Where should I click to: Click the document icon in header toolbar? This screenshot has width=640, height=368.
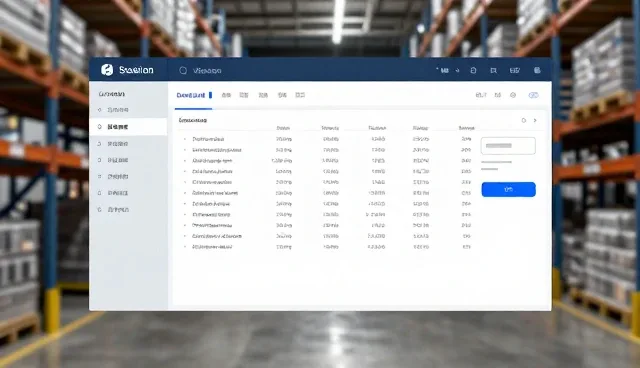coord(473,70)
